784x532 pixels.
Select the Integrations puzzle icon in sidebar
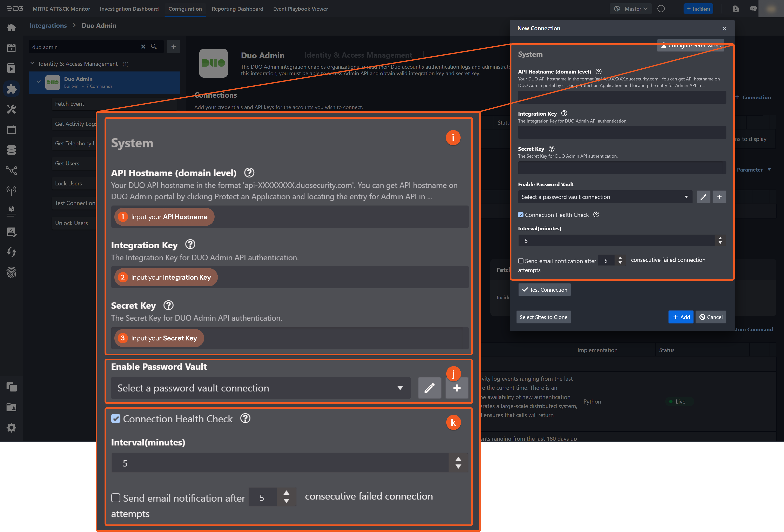[11, 88]
